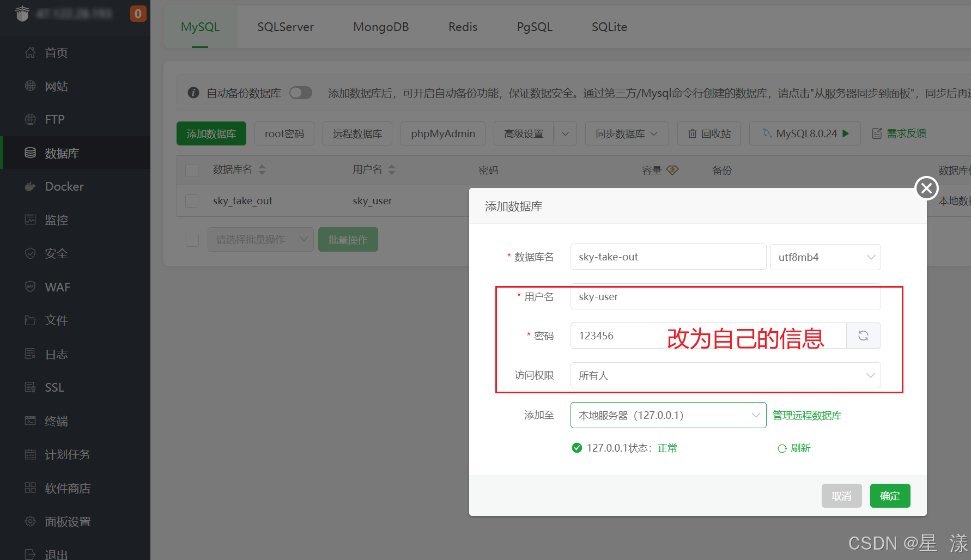The height and width of the screenshot is (560, 971).
Task: Click the 退出 logout icon
Action: click(x=31, y=555)
